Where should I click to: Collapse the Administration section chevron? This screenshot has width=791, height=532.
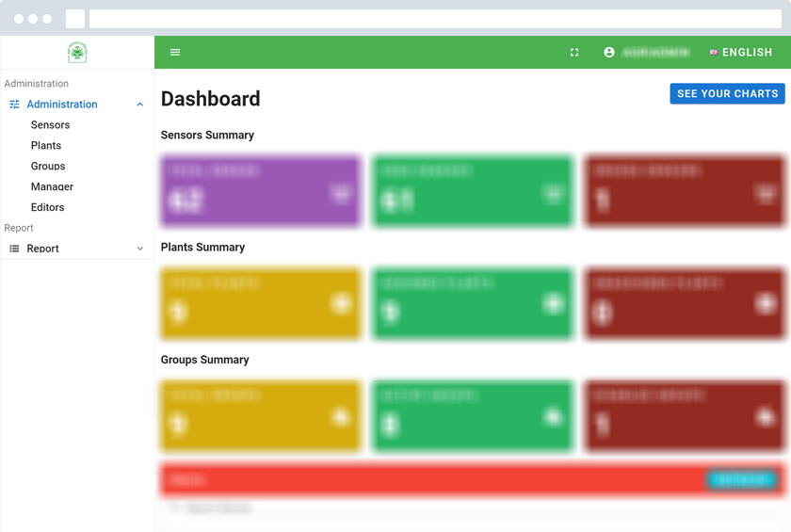coord(140,105)
